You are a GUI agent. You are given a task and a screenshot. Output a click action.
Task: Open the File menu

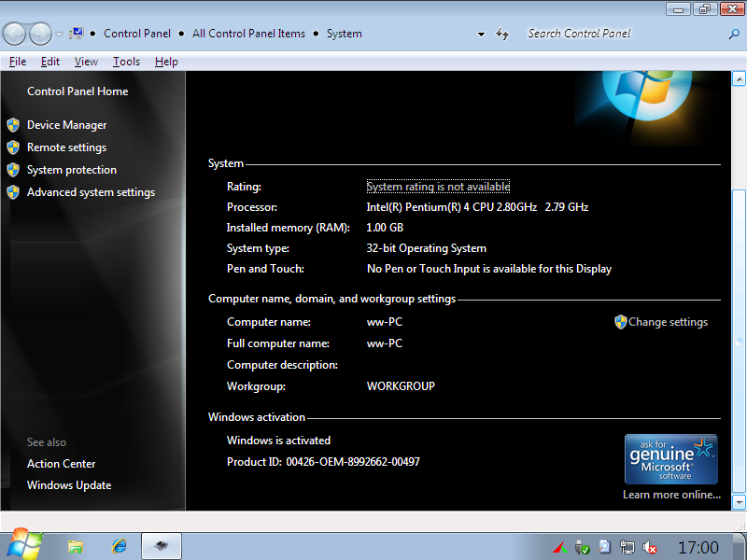18,62
